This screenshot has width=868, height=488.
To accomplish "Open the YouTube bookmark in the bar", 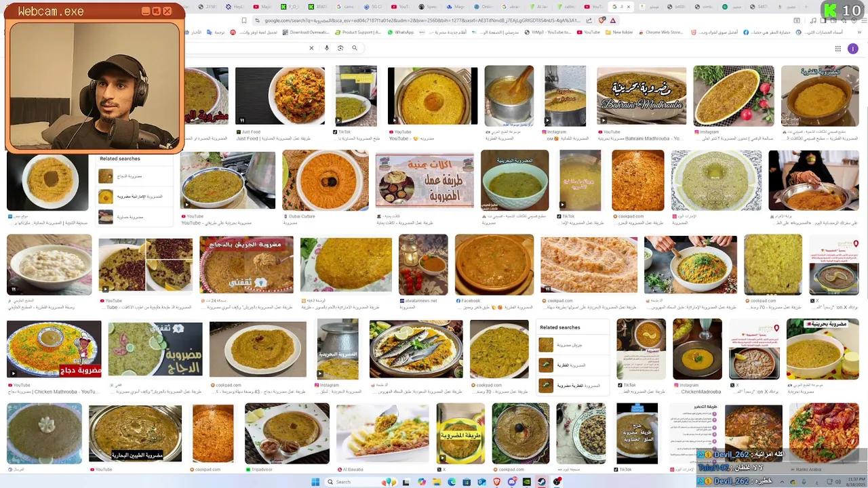I will click(x=589, y=32).
